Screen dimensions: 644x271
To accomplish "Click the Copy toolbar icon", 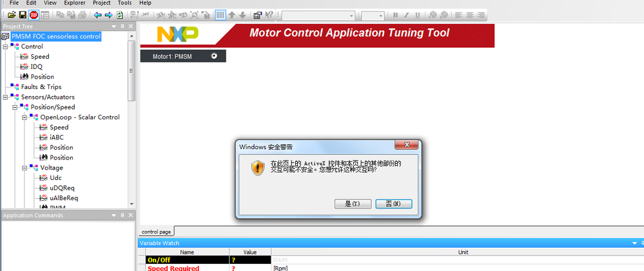I will (x=61, y=15).
